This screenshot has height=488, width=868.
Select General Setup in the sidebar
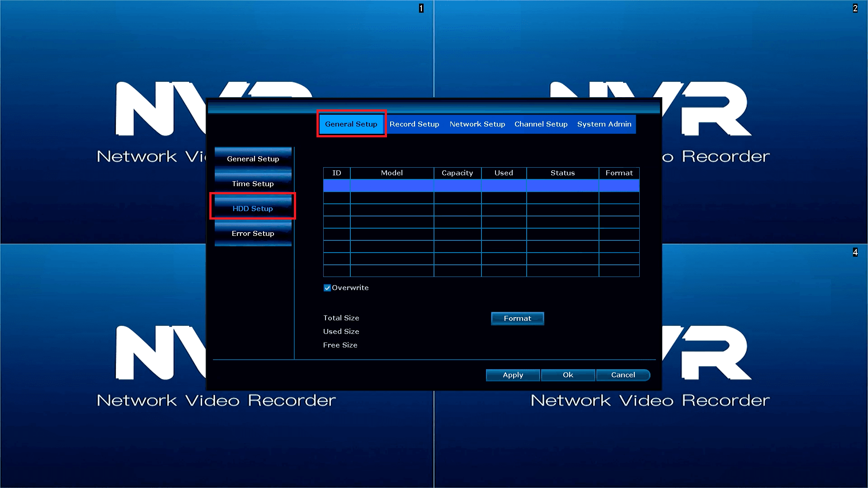coord(253,159)
